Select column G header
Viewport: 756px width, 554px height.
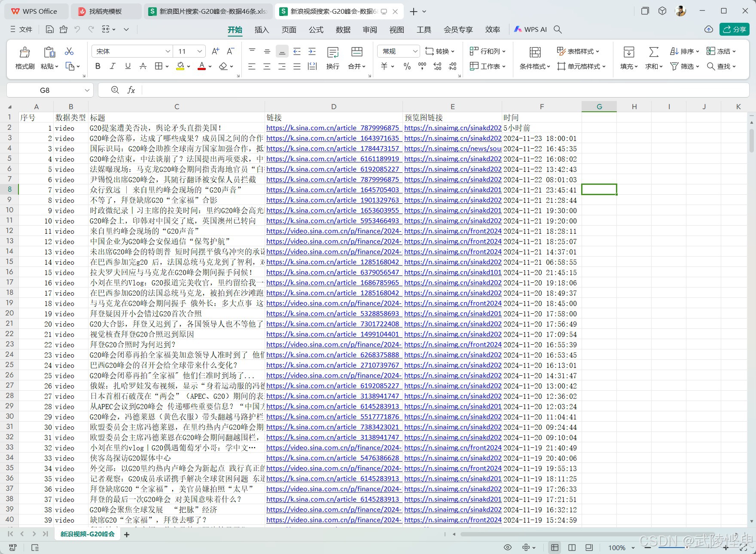599,107
